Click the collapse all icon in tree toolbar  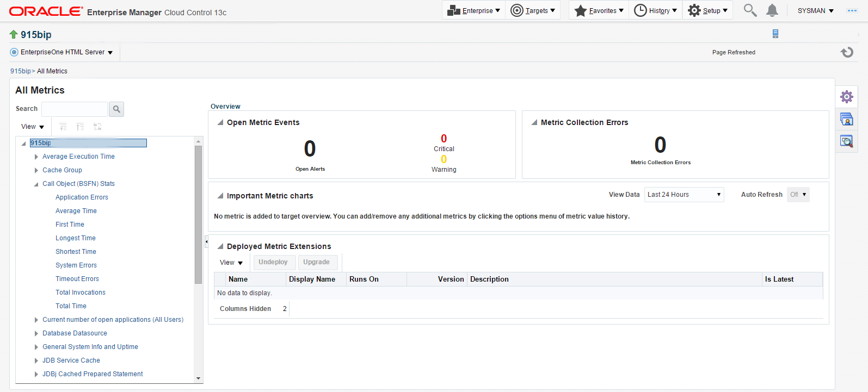tap(80, 127)
